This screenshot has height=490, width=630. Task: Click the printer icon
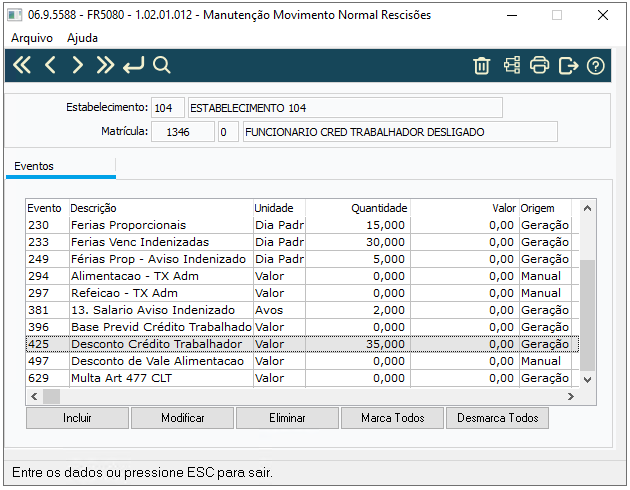click(x=540, y=65)
